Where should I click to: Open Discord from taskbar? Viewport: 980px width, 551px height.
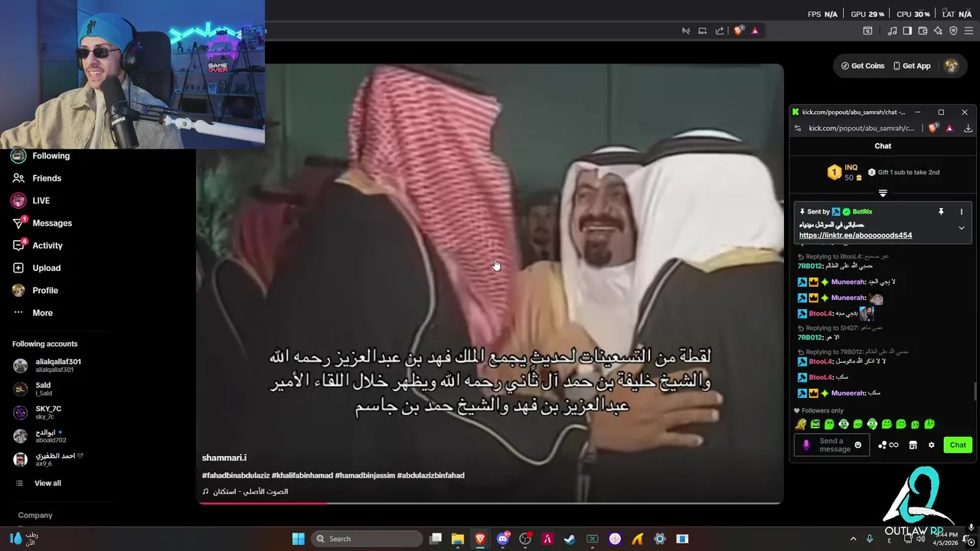click(x=503, y=539)
